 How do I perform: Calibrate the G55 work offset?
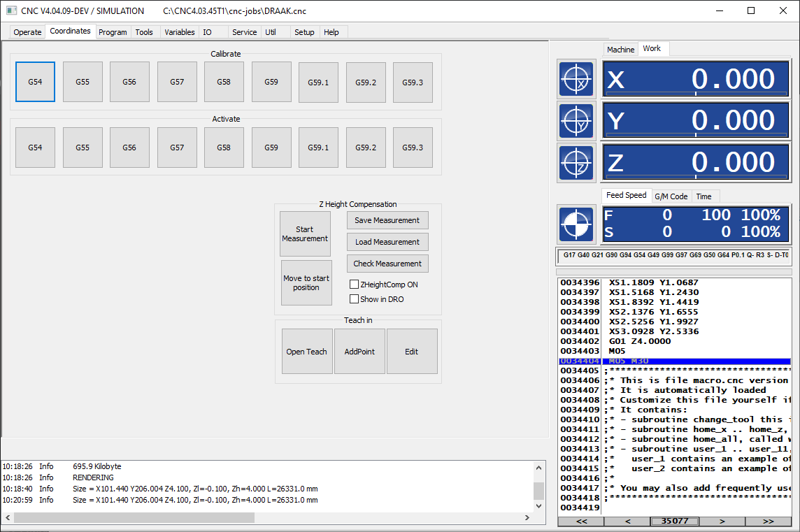tap(83, 82)
